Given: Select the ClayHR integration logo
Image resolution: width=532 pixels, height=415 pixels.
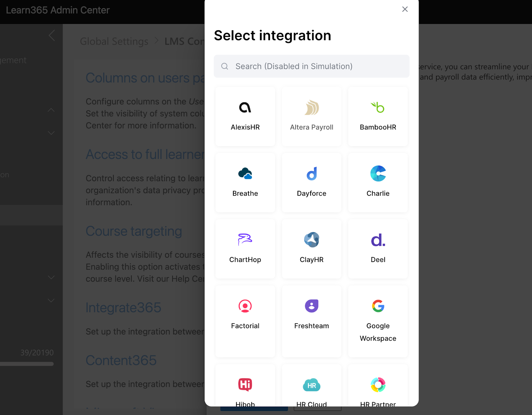Looking at the screenshot, I should (x=312, y=240).
